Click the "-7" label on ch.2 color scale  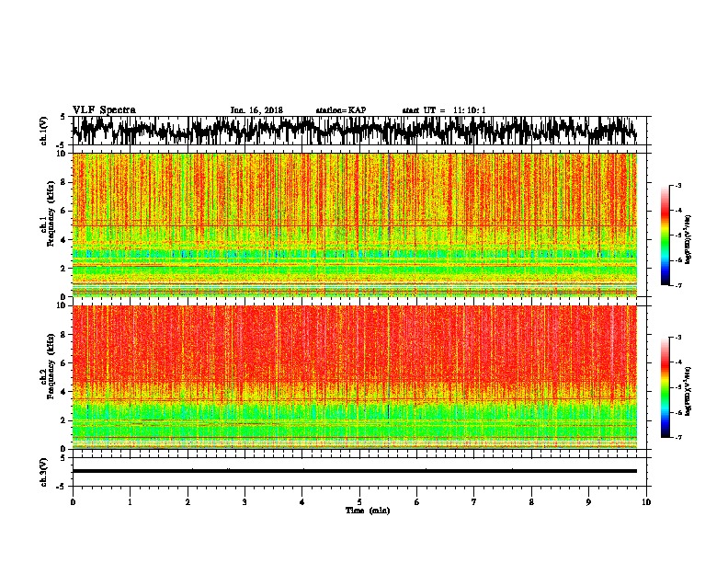click(x=677, y=438)
